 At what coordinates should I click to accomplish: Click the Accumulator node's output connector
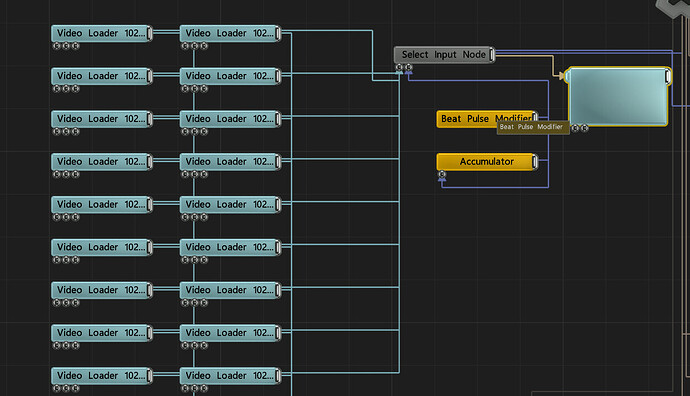tap(535, 161)
